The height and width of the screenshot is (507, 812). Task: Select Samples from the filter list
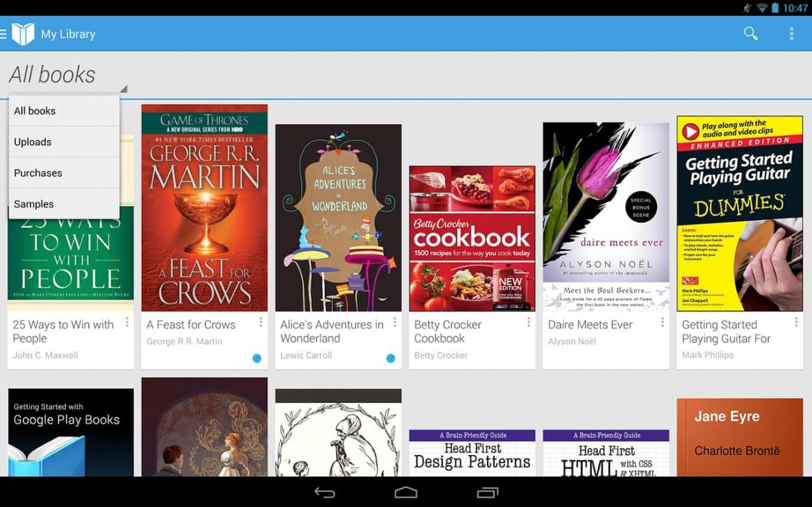34,205
